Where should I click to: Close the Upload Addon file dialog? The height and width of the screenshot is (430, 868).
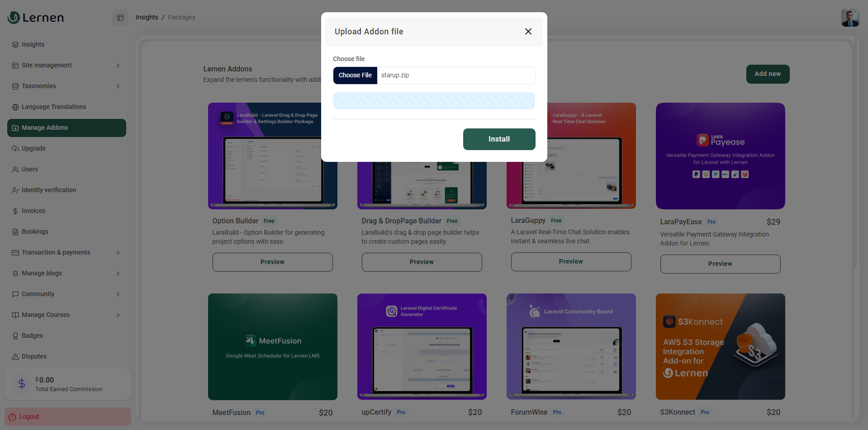click(528, 32)
